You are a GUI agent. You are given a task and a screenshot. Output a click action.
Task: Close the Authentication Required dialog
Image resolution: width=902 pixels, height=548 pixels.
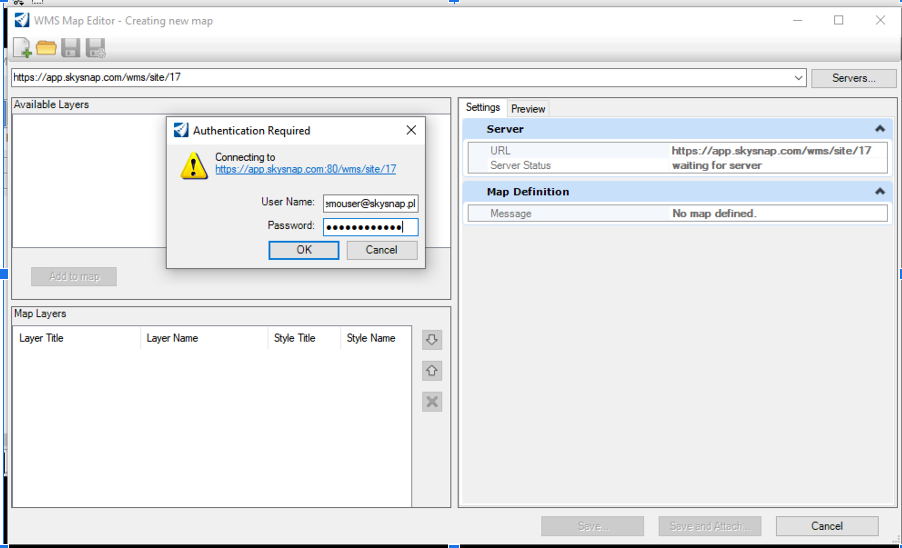pos(411,130)
